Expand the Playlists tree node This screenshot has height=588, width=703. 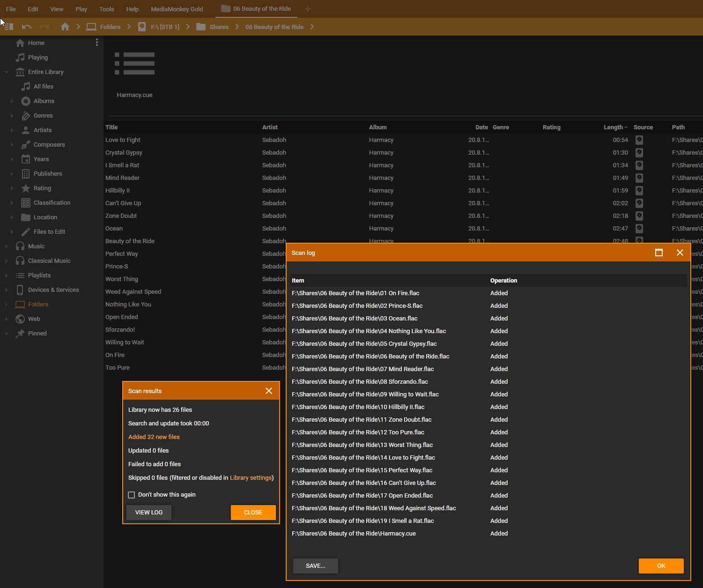(7, 275)
